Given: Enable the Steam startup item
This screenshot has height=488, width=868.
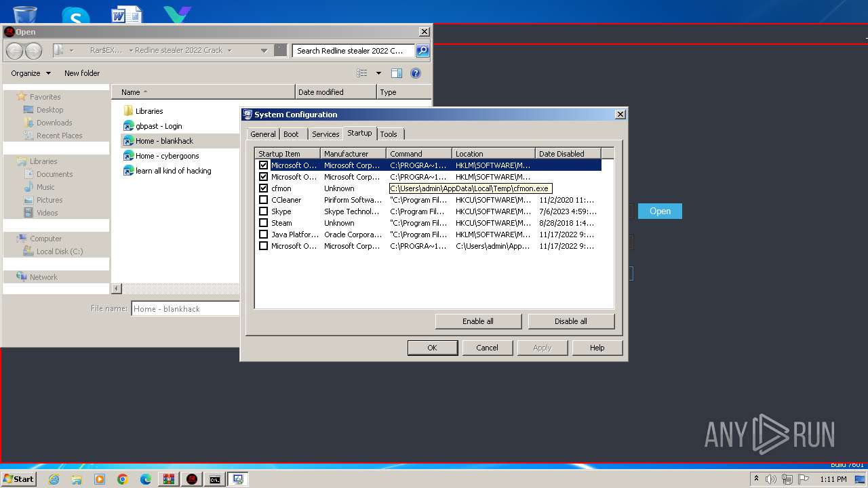Looking at the screenshot, I should [x=264, y=222].
